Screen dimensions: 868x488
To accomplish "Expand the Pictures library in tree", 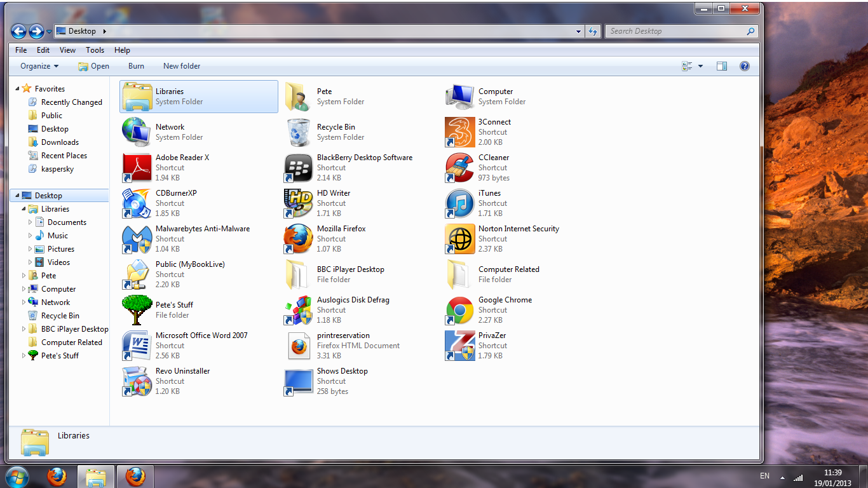I will click(x=31, y=249).
